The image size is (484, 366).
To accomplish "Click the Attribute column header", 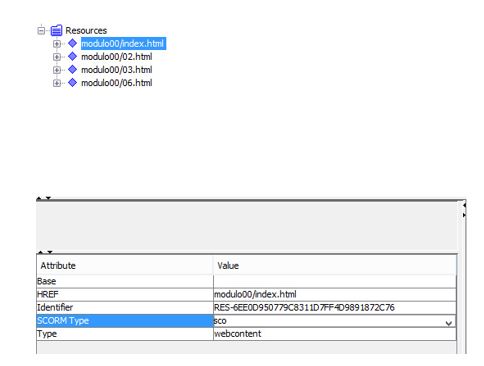I will (x=125, y=265).
